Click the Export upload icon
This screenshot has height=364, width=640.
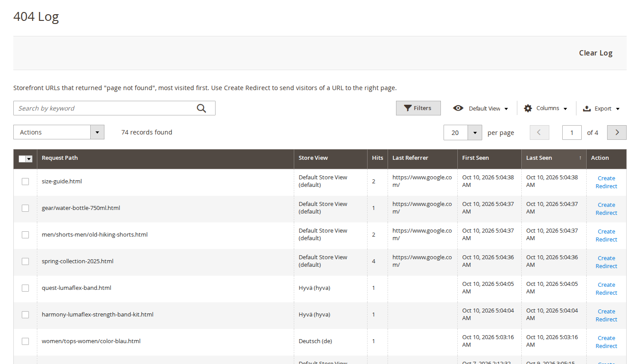(587, 108)
